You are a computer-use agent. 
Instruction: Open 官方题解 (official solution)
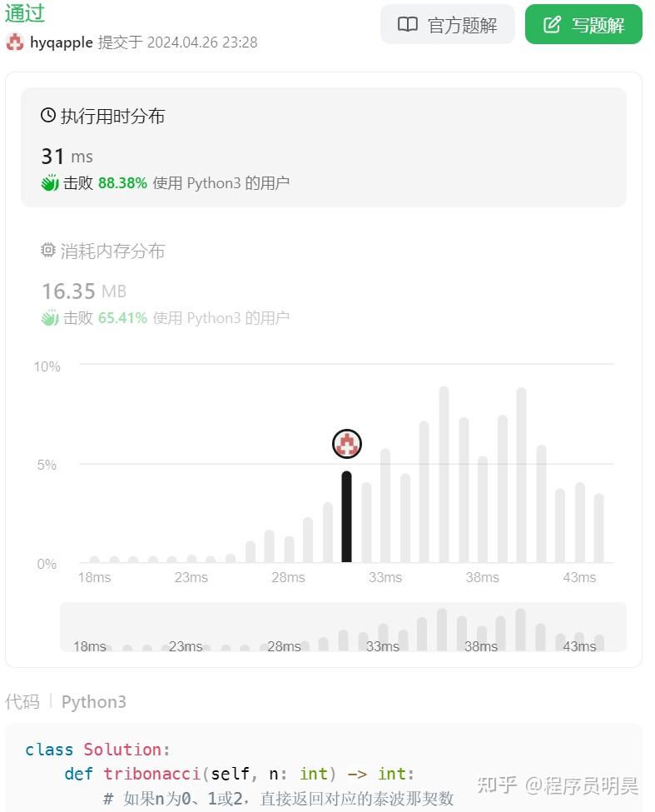click(x=448, y=24)
